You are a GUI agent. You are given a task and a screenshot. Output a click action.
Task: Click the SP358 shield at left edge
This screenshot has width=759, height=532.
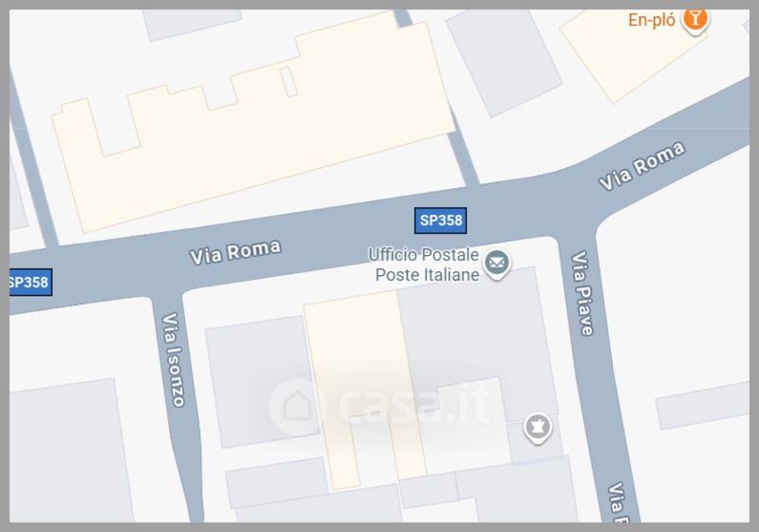pos(30,282)
